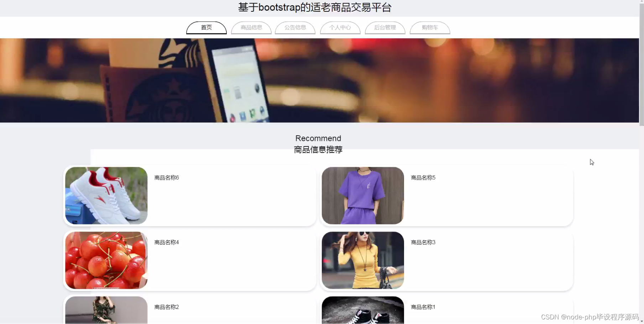Open the 首页 navigation tab
Viewport: 644px width, 324px height.
pyautogui.click(x=206, y=27)
